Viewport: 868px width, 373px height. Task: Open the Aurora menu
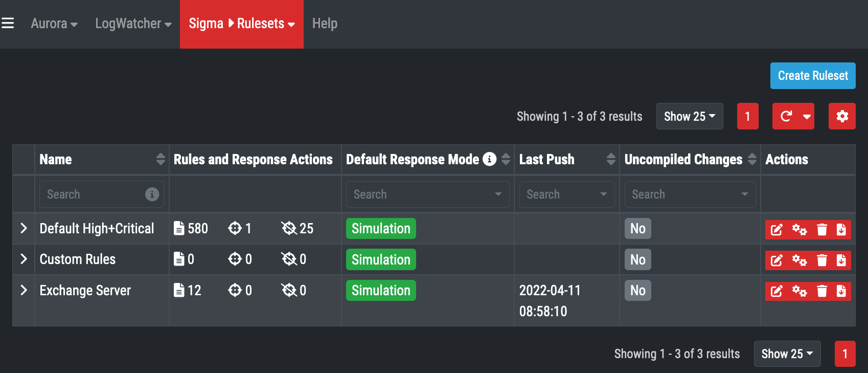click(54, 24)
